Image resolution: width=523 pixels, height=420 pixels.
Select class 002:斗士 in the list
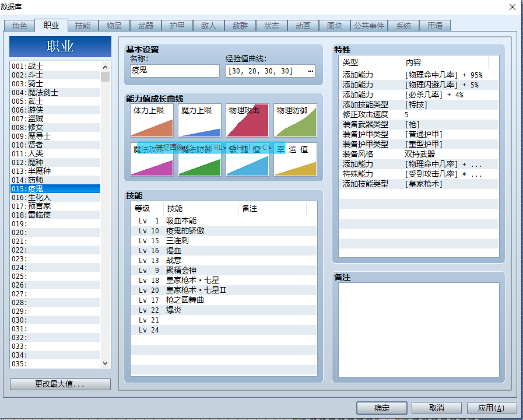point(55,75)
